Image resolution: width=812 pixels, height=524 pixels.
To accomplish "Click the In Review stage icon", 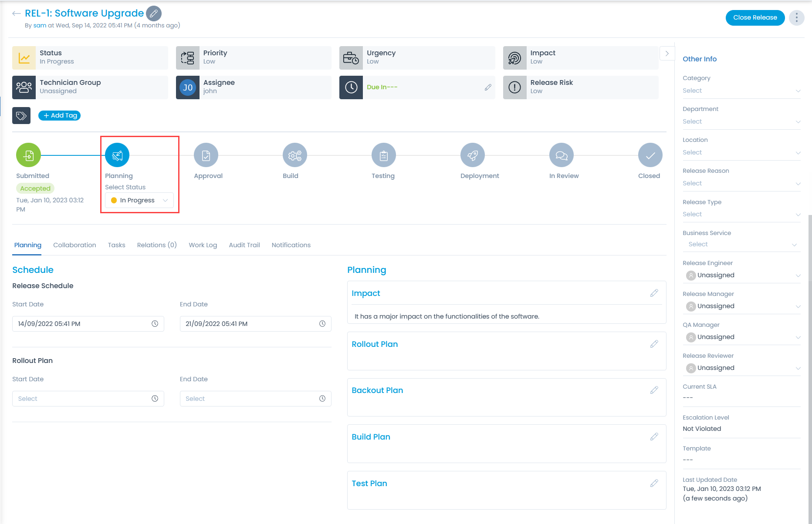I will 562,155.
